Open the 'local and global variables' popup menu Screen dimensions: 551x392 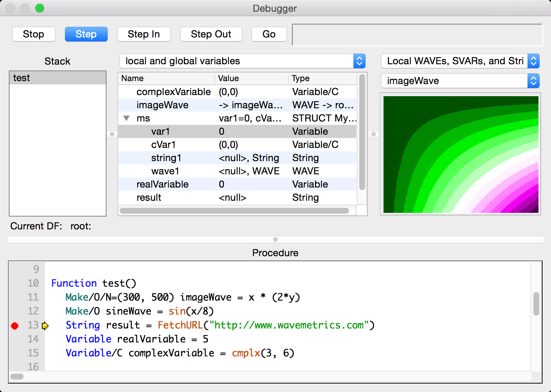pos(242,61)
